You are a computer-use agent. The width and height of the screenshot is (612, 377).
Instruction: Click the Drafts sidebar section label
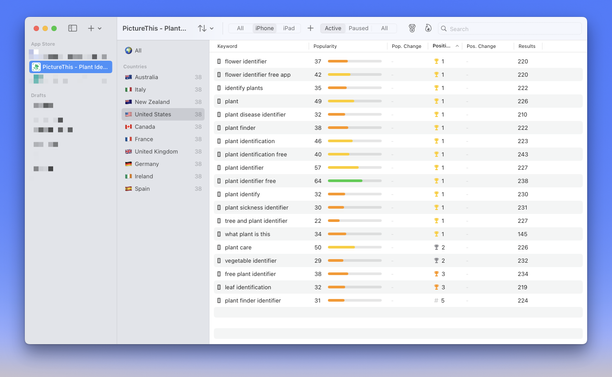(x=38, y=95)
